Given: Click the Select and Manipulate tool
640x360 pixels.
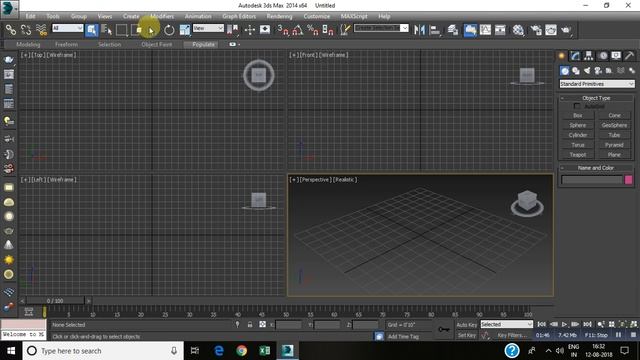Looking at the screenshot, I should pos(249,30).
